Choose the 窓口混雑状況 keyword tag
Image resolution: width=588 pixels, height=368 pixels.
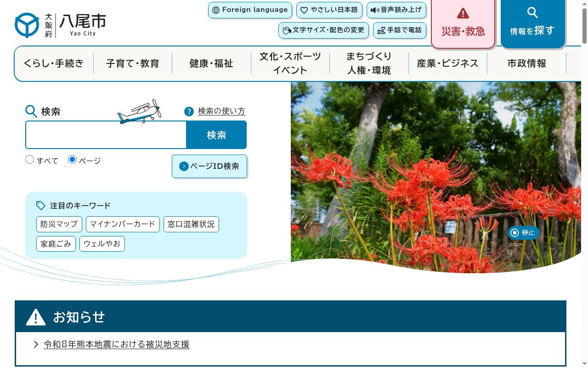pyautogui.click(x=191, y=224)
